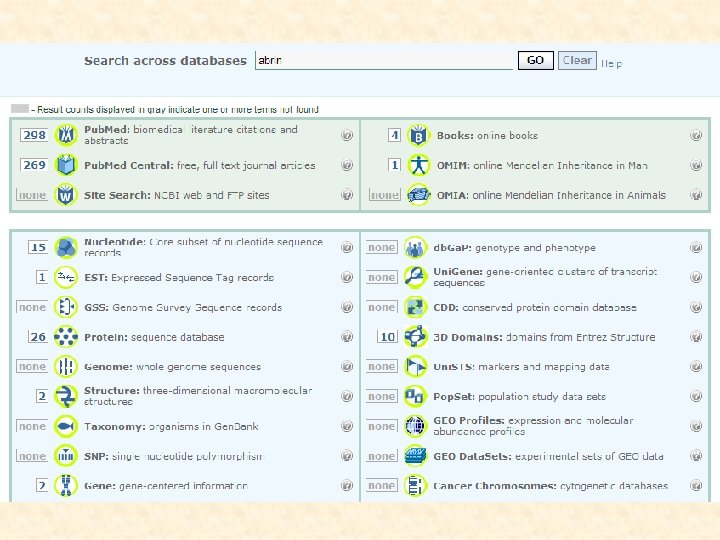Click 'none' count beside GSS
The height and width of the screenshot is (540, 720).
click(32, 307)
